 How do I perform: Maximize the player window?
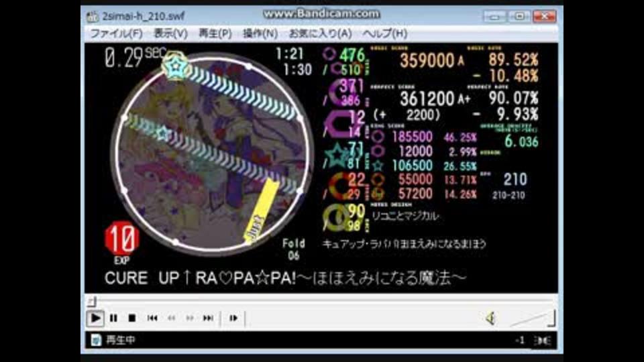[x=519, y=16]
